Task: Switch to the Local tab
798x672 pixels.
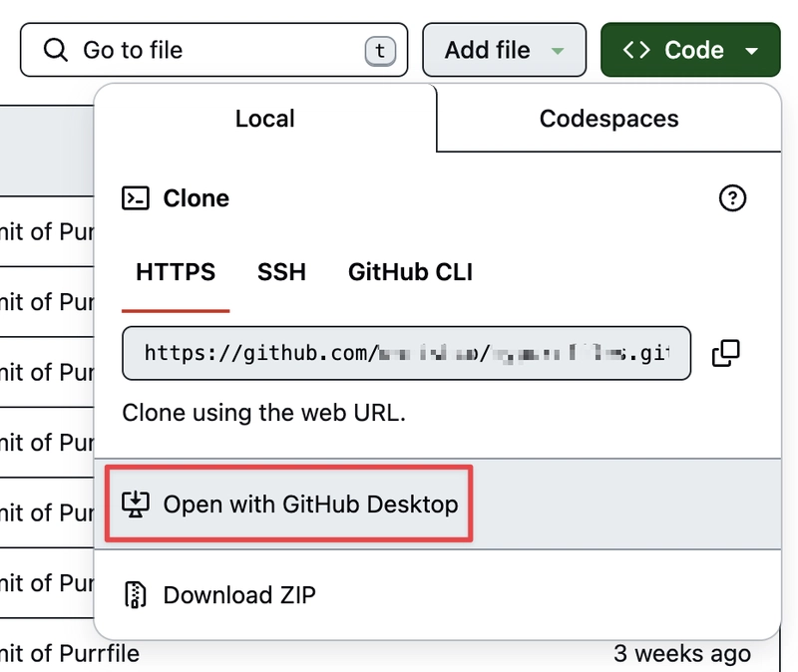Action: pyautogui.click(x=265, y=119)
